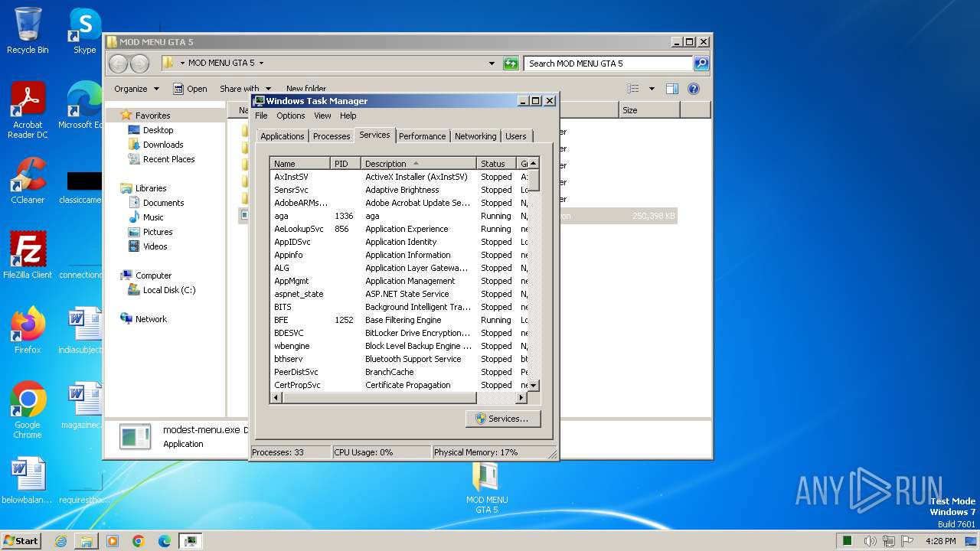Viewport: 980px width, 551px height.
Task: Select Desktop under Favorites
Action: pos(158,130)
